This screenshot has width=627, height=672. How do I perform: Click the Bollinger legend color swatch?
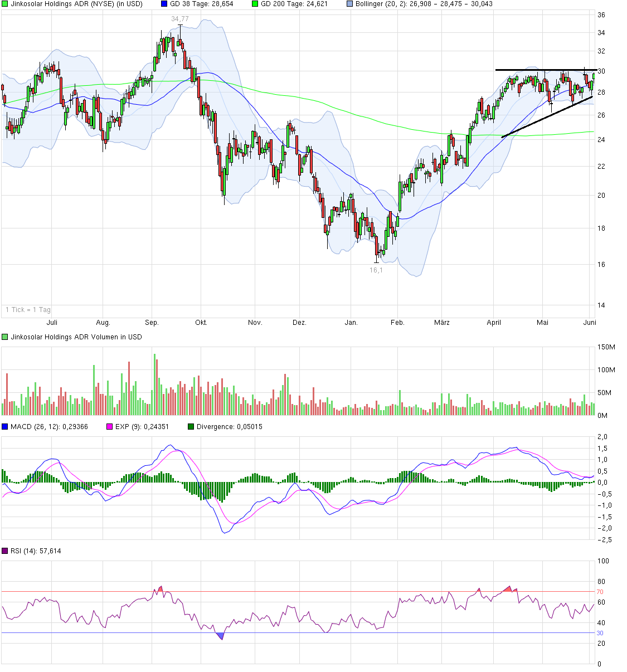pos(349,4)
